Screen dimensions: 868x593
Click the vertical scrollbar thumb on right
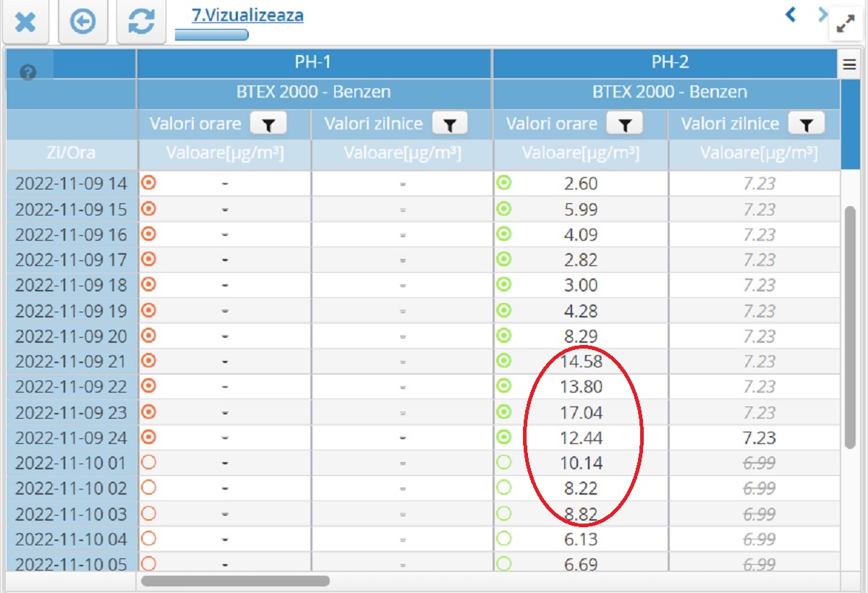coord(851,325)
